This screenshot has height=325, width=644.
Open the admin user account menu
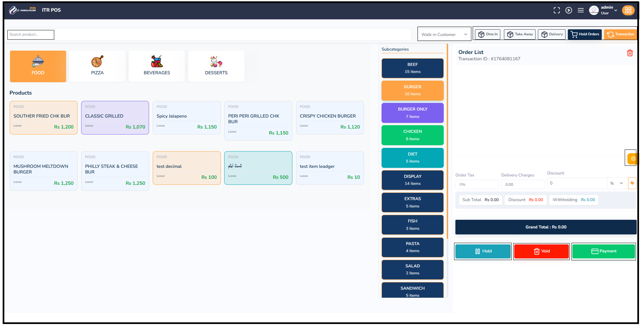604,10
